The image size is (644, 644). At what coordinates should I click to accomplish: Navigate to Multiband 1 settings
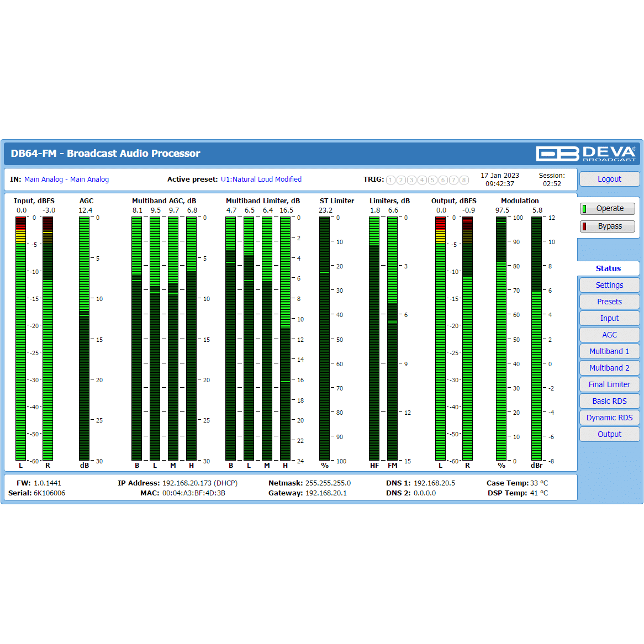point(609,351)
